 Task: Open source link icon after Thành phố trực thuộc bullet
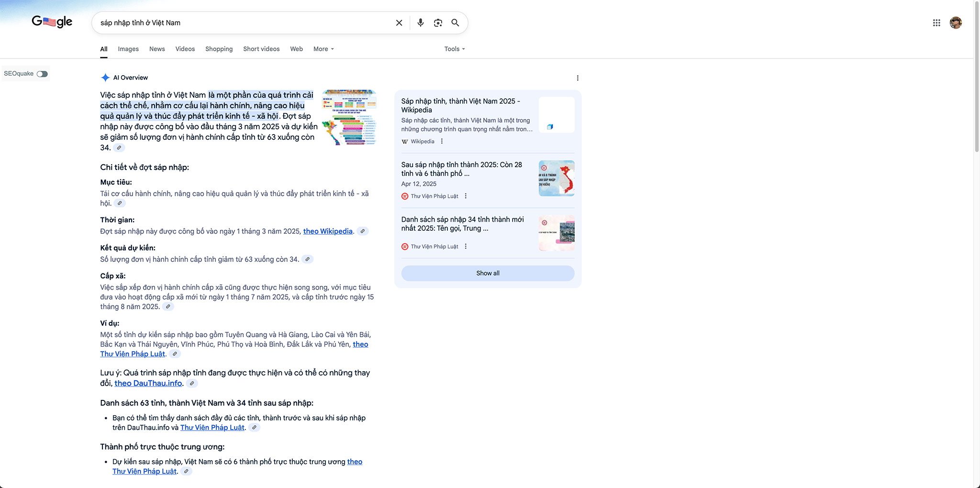pos(186,471)
